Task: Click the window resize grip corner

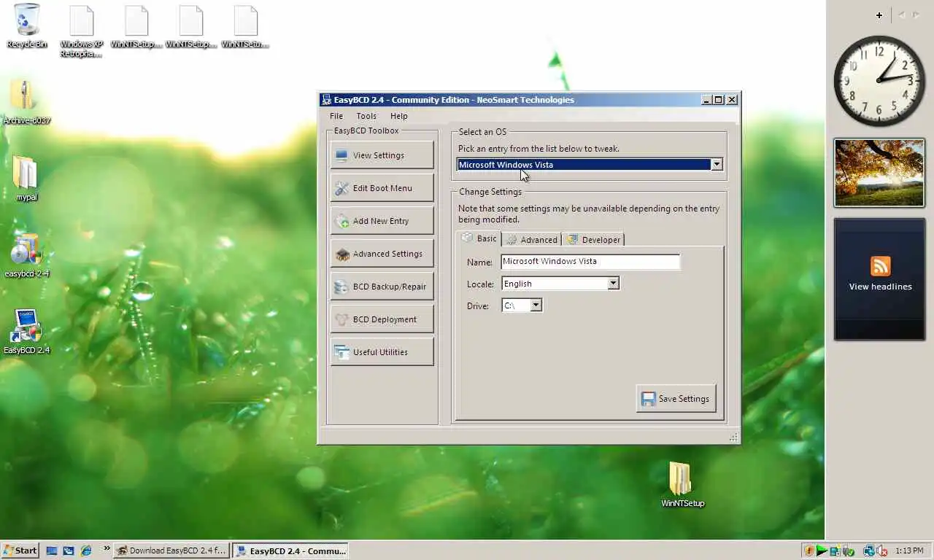Action: (733, 437)
